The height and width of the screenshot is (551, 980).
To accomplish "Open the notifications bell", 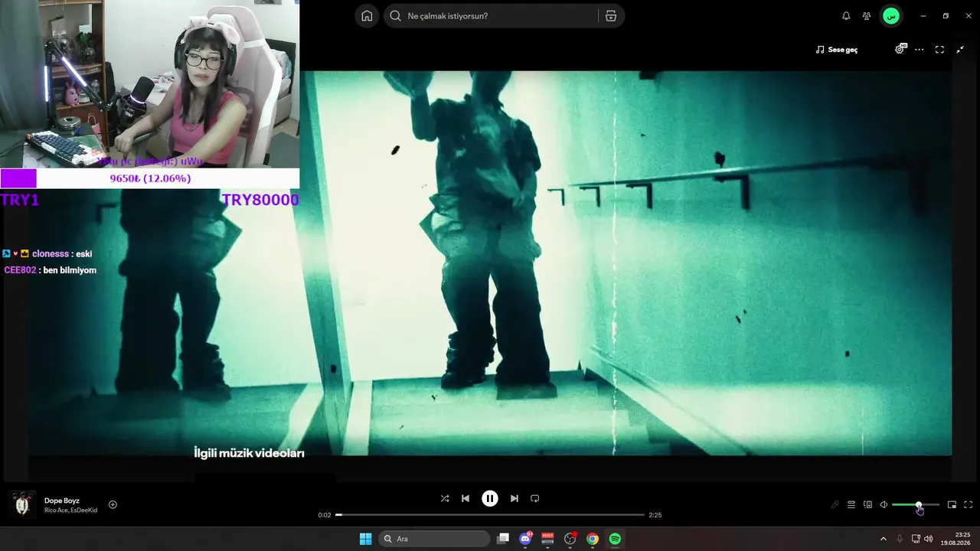I will (x=846, y=16).
